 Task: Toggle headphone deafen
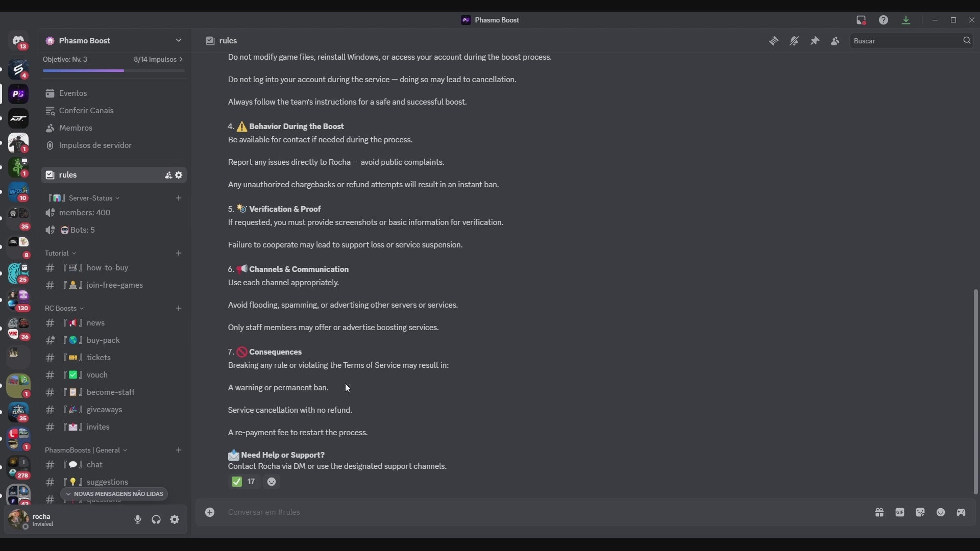[x=156, y=519]
